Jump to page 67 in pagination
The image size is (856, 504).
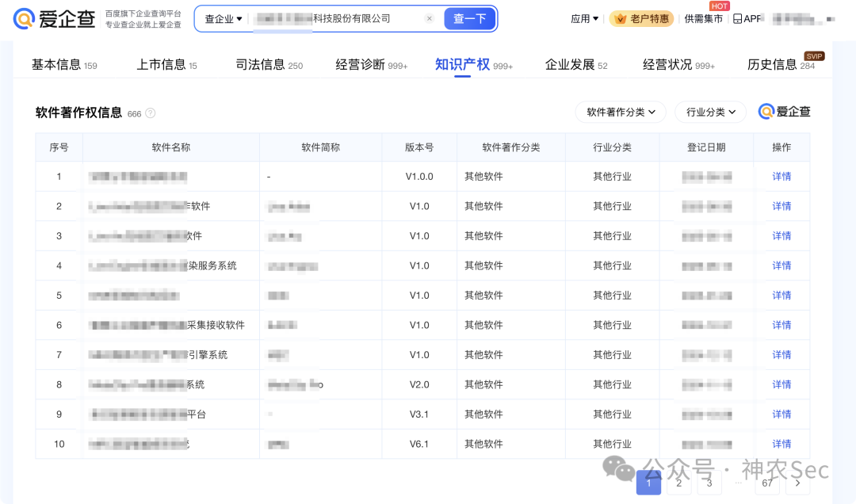click(x=766, y=483)
